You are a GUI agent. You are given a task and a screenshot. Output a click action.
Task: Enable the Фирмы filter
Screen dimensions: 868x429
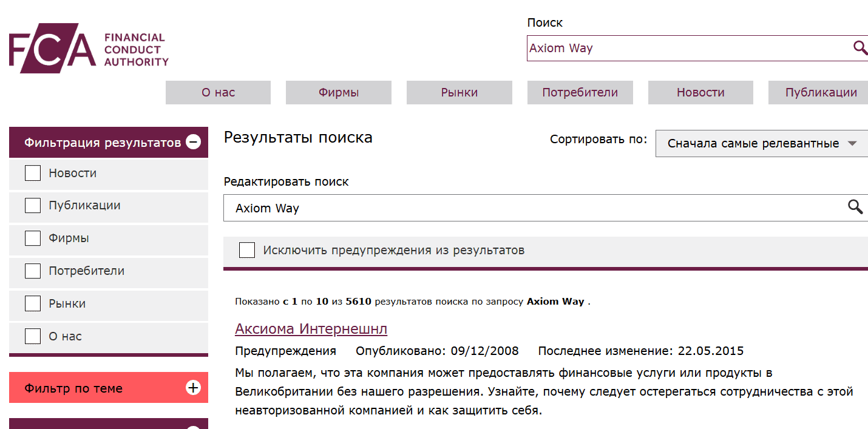click(x=32, y=238)
